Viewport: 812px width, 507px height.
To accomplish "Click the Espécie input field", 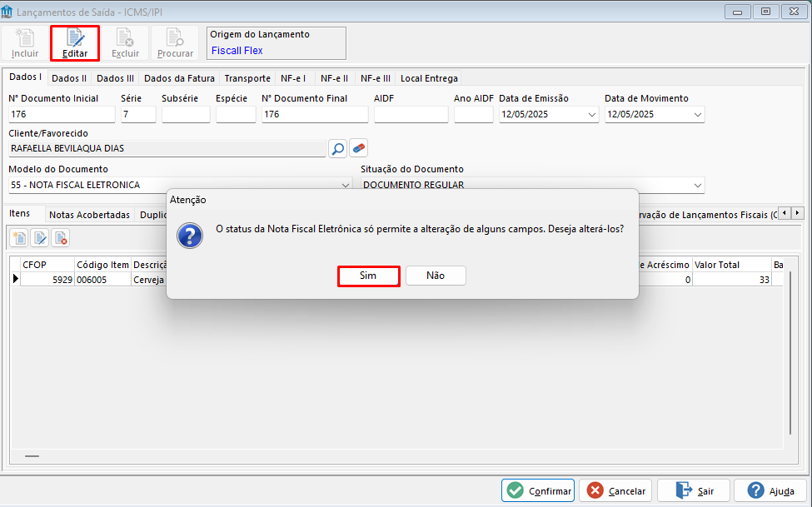I will click(x=236, y=114).
